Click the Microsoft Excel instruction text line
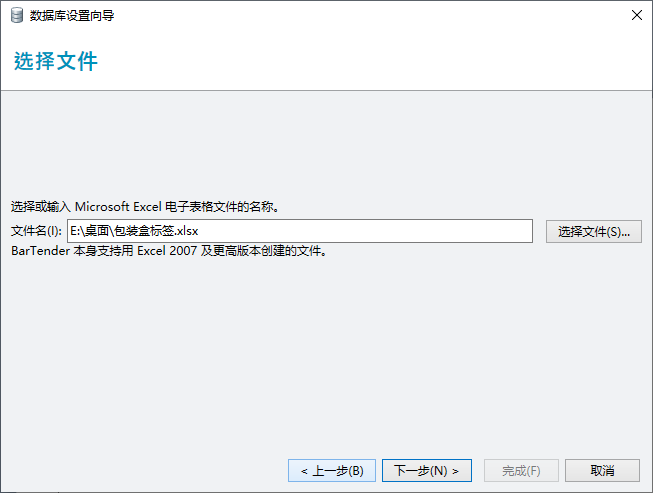 tap(144, 208)
